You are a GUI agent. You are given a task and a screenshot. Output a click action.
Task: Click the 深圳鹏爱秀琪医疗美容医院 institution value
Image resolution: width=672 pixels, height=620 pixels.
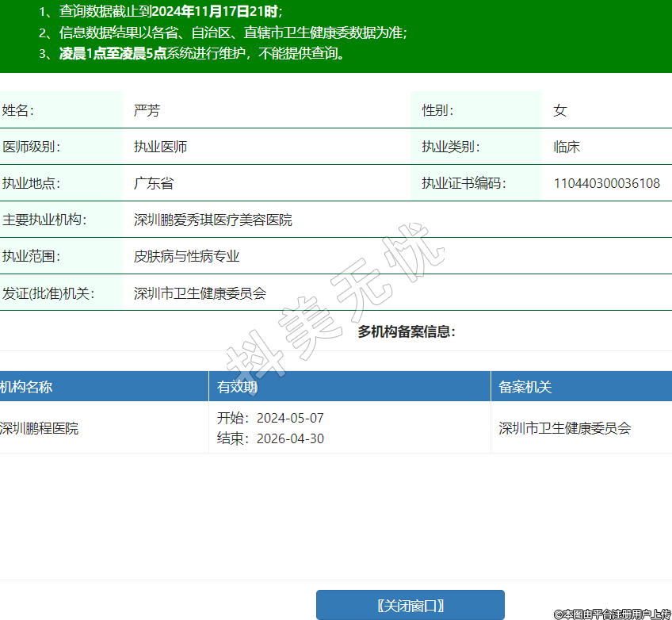212,220
